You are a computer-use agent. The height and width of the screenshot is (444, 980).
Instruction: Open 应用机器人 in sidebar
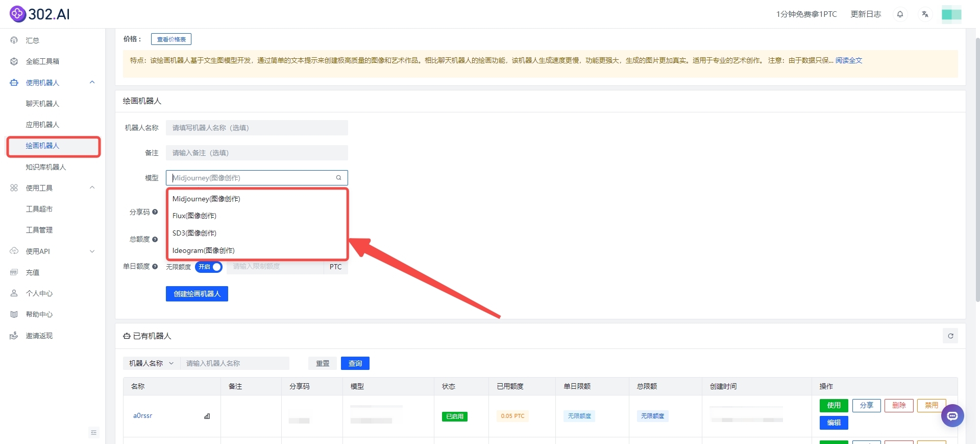tap(42, 125)
